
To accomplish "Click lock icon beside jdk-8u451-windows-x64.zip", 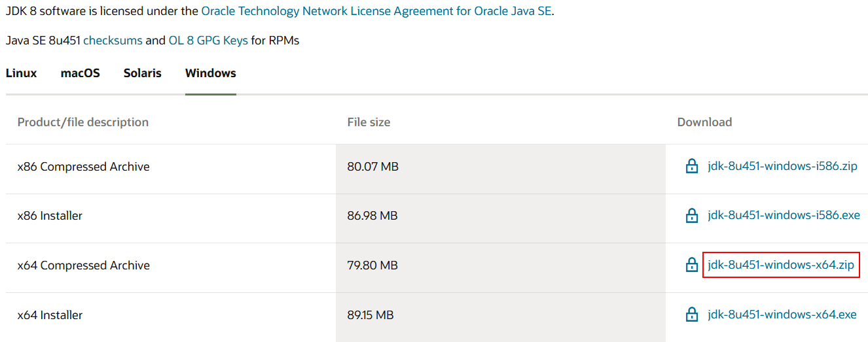I will (691, 265).
